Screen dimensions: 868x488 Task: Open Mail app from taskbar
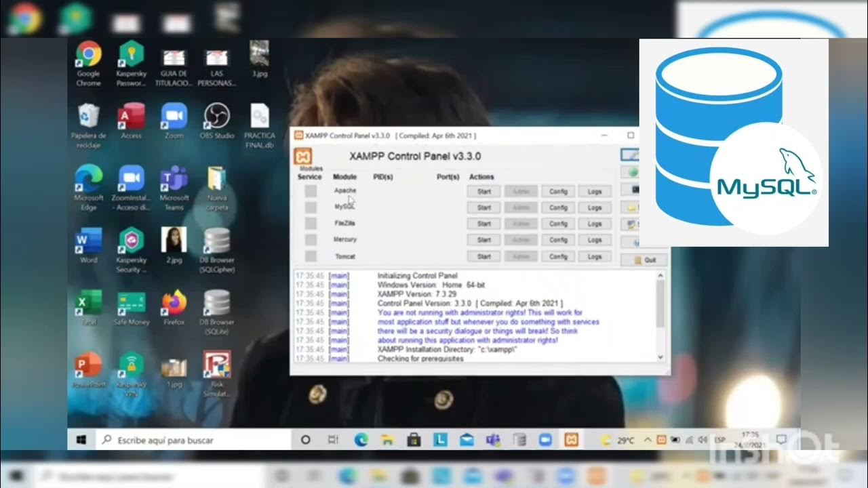tap(467, 440)
